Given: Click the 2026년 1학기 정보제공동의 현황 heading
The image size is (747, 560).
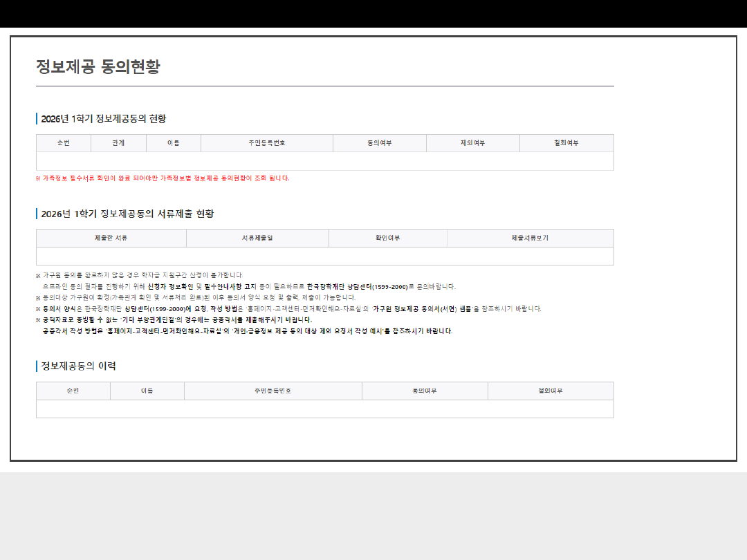Looking at the screenshot, I should coord(103,119).
